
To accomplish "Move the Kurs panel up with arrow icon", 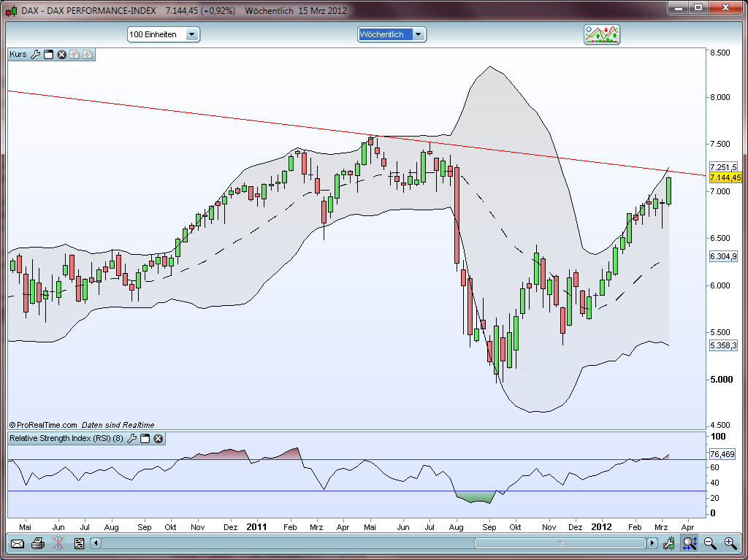I will 73,54.
